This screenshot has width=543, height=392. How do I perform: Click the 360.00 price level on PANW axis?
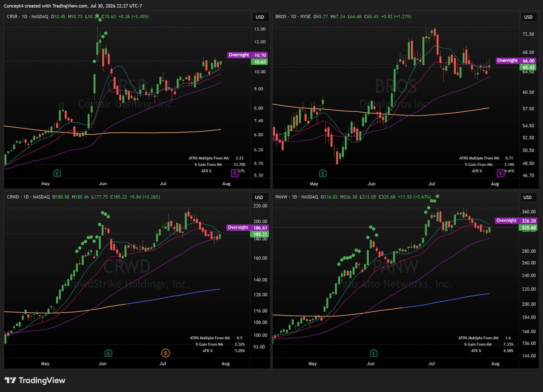529,212
